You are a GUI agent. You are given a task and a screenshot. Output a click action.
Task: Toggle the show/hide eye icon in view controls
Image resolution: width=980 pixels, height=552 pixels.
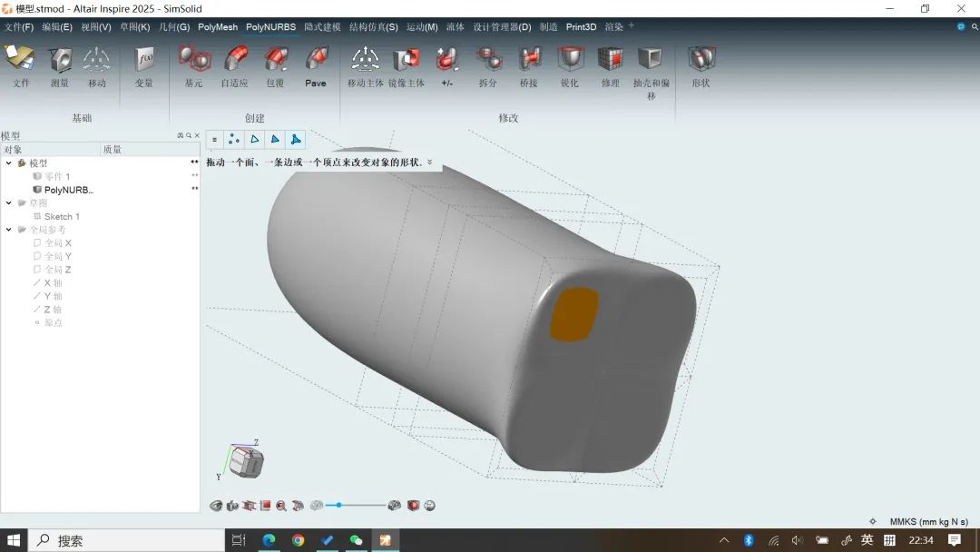click(x=216, y=506)
